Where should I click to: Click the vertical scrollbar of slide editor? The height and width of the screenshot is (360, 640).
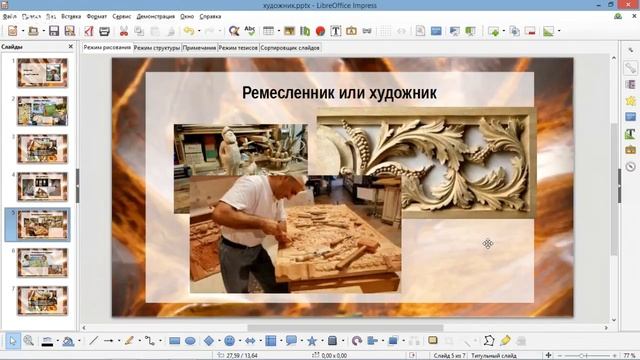point(614,188)
